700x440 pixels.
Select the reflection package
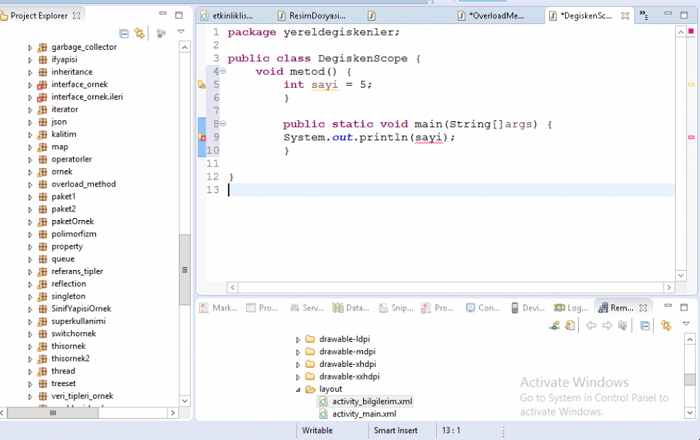click(68, 284)
